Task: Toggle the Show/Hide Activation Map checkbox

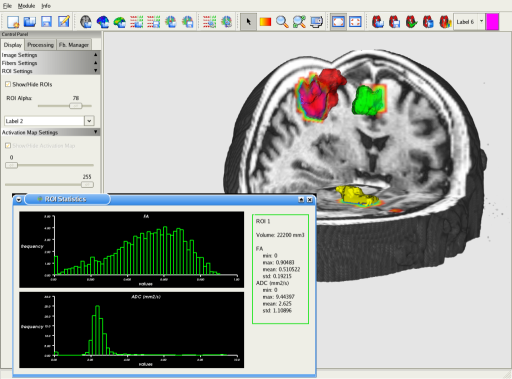Action: tap(8, 146)
